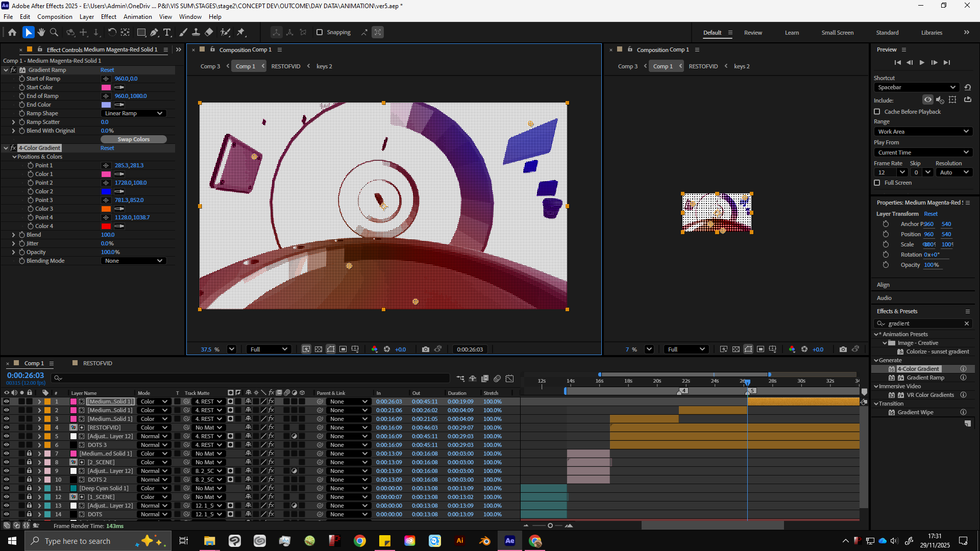Open the Composition menu
The image size is (980, 551).
point(55,17)
